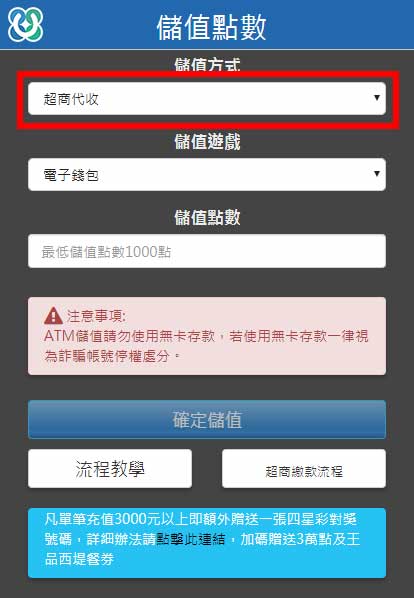Click the 儲值點數 page header title
This screenshot has width=414, height=598.
point(211,27)
